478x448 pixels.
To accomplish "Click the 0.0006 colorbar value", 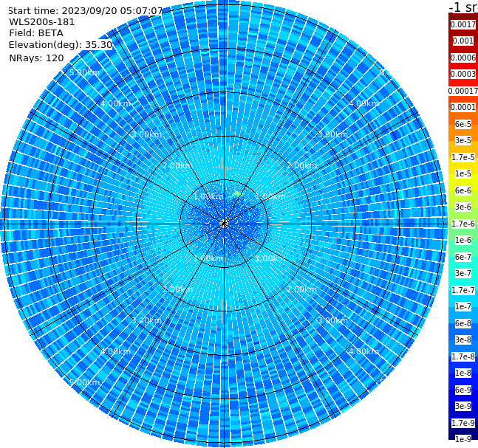I will [463, 58].
